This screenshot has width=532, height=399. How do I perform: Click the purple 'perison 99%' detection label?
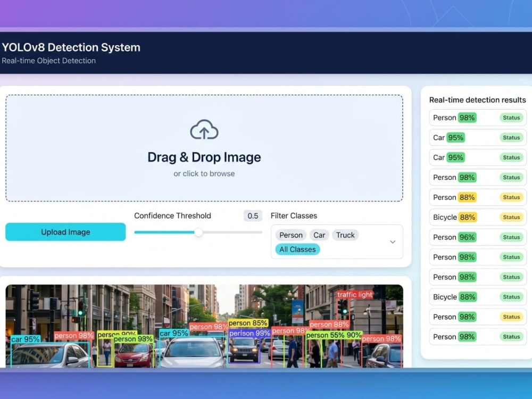250,333
